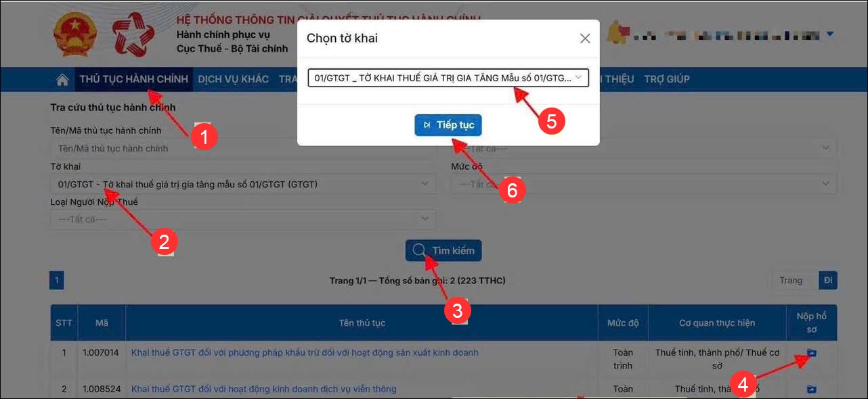The image size is (868, 399).
Task: Close the Chọn tờ khai dialog
Action: [585, 39]
